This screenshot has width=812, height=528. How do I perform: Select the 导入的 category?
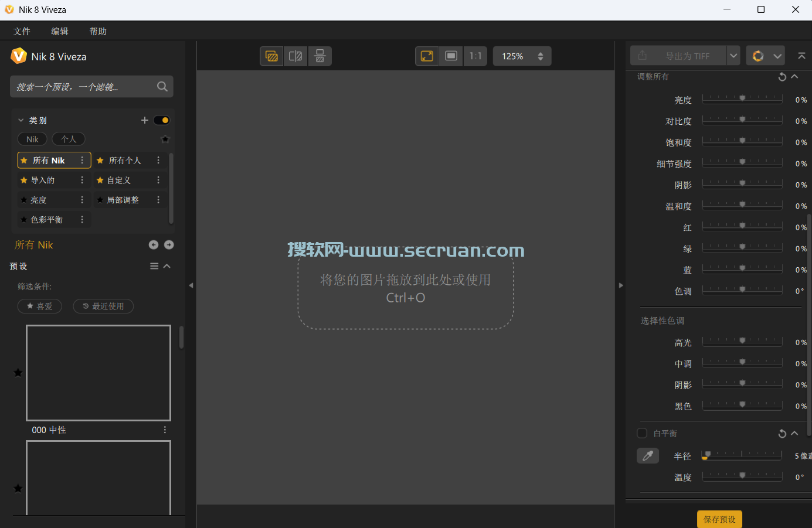[43, 180]
